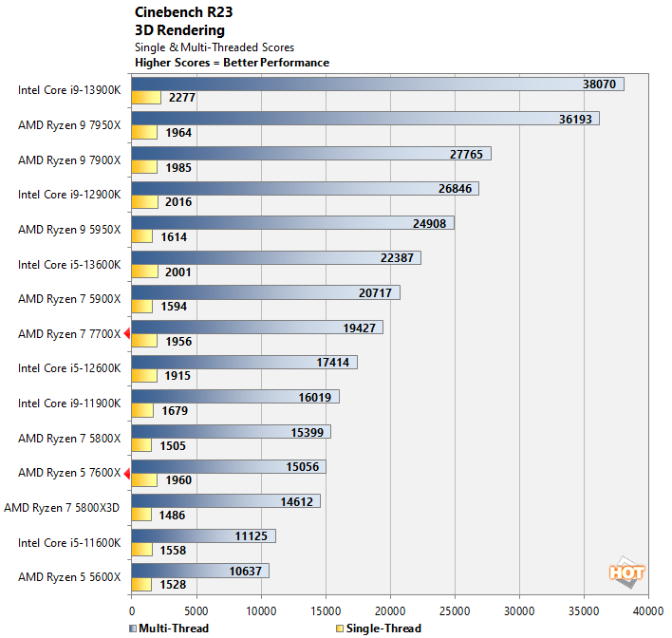Click the 17414 multi-thread value

click(x=333, y=363)
